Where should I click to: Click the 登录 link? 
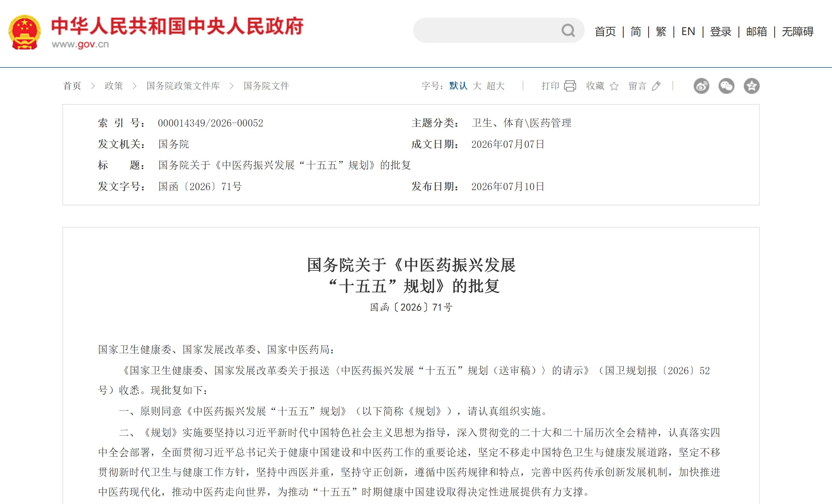[721, 31]
